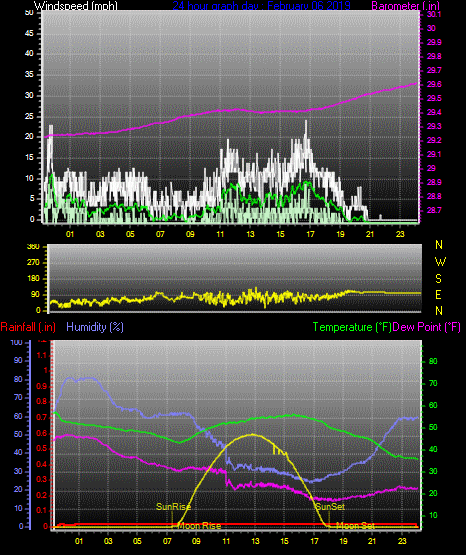466x555 pixels.
Task: Click barometer value '28.7' on right axis
Action: point(434,210)
